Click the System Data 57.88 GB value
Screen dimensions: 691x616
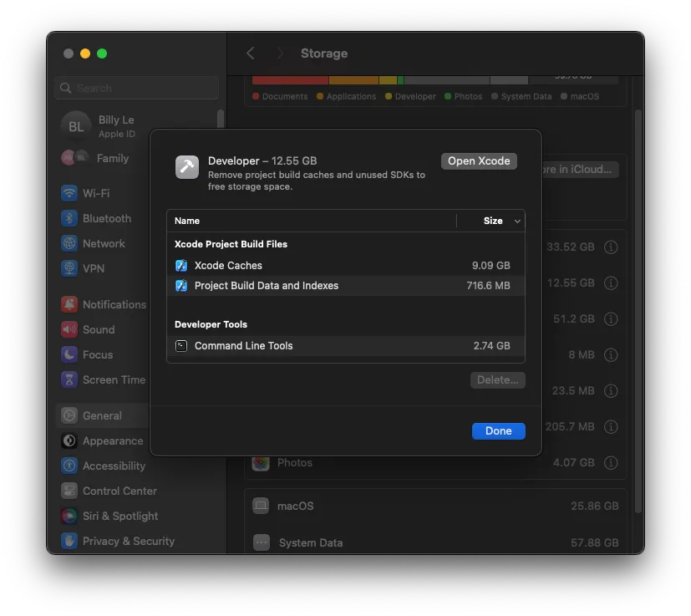pyautogui.click(x=594, y=542)
